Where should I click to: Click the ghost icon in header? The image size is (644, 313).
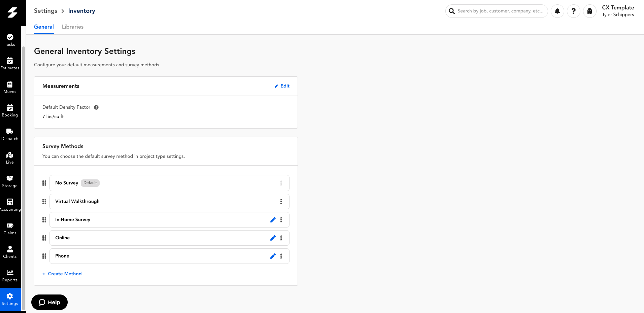click(590, 11)
